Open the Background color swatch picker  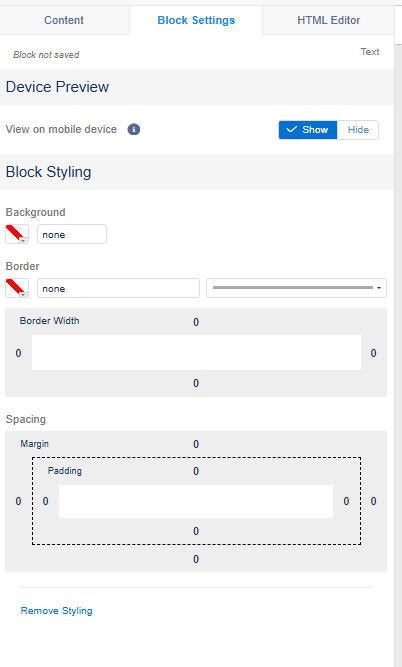click(x=17, y=234)
